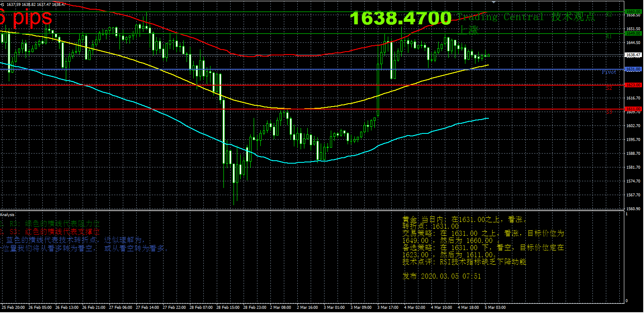Click the '发布 2020.03.05 07:51' timestamp

click(441, 276)
